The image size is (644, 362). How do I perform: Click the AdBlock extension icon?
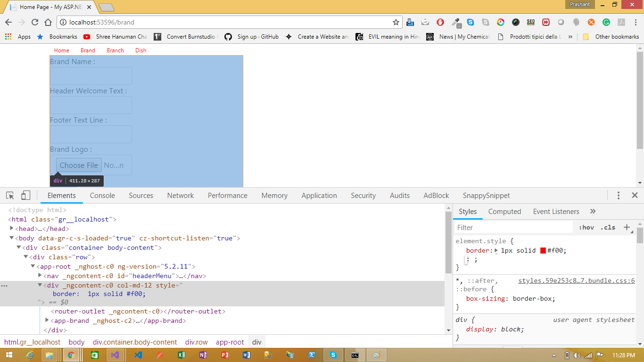[x=440, y=22]
